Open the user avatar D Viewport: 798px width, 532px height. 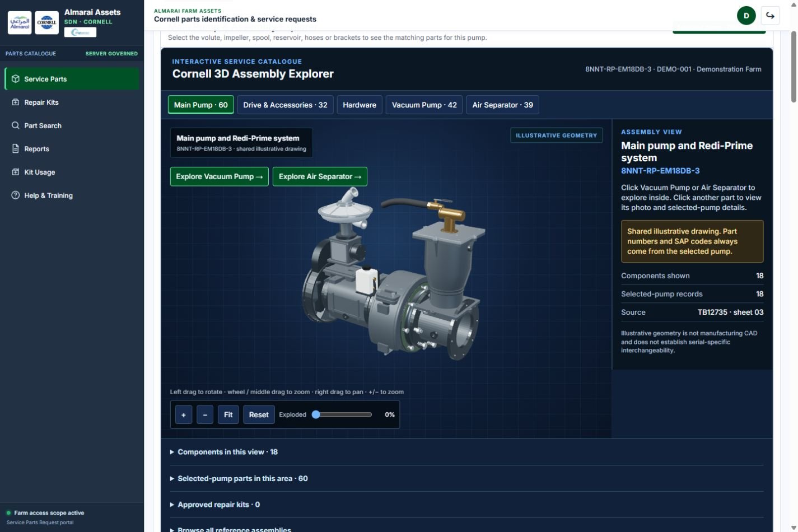pos(746,16)
